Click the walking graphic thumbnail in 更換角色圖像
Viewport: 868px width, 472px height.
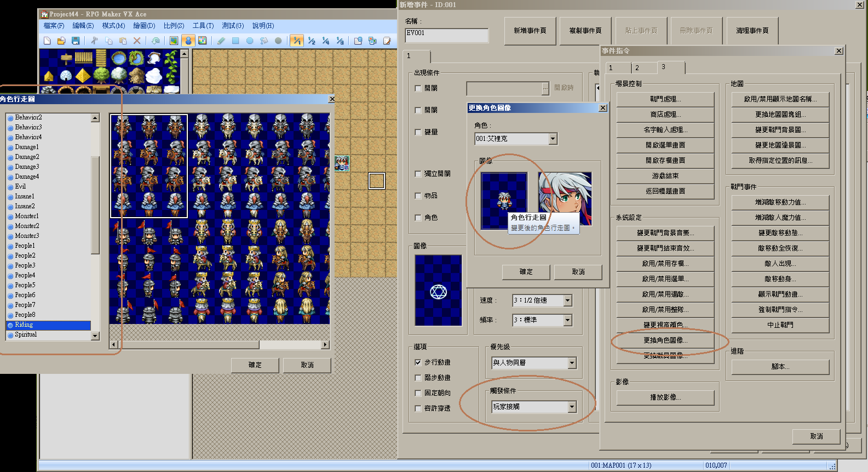[504, 201]
